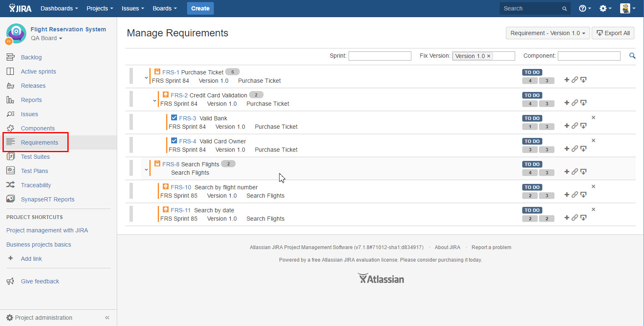Click the plus icon for FRS-11
644x326 pixels.
coord(567,218)
